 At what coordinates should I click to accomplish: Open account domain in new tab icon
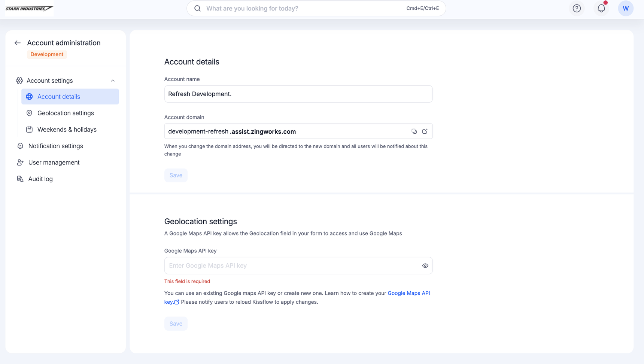pyautogui.click(x=425, y=131)
